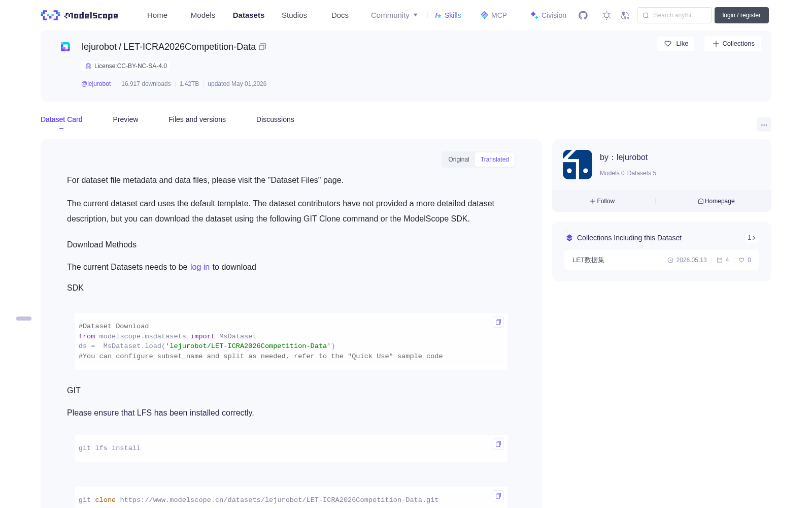Copy the git lfs install command

coord(498,444)
